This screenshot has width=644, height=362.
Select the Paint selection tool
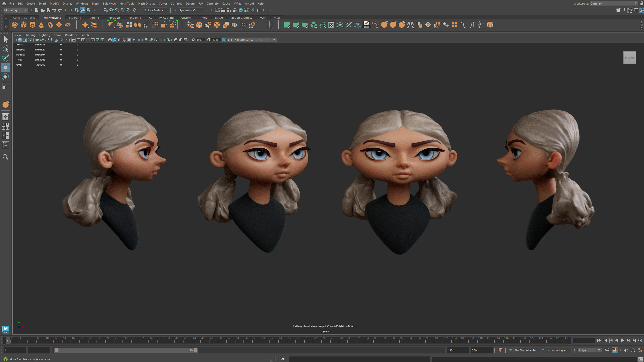pos(6,58)
